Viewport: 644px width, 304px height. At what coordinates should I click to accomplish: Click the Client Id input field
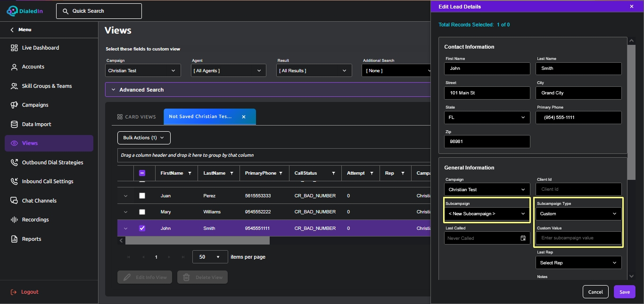(578, 189)
